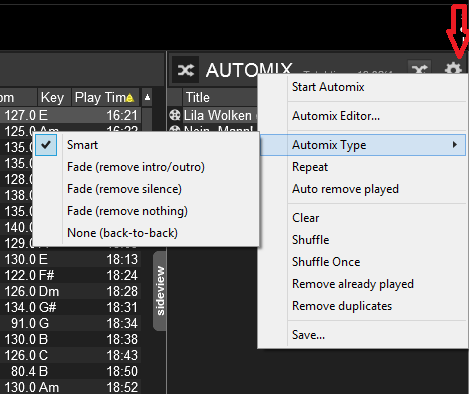Choose Fade (remove intro/outro) mix type

pos(147,167)
